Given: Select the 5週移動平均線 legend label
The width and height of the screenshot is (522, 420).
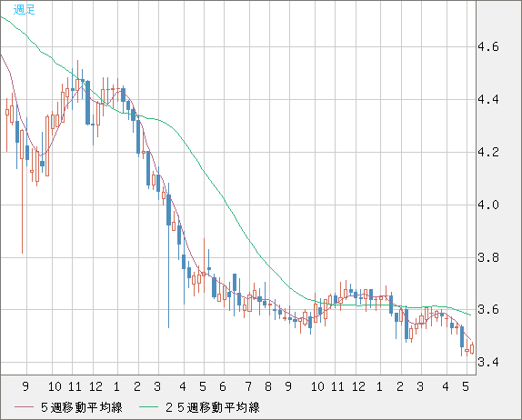Looking at the screenshot, I should [x=82, y=407].
